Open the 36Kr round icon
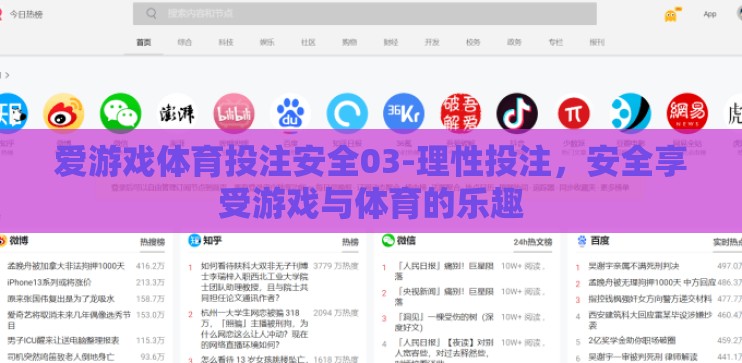Image resolution: width=742 pixels, height=363 pixels. (x=404, y=113)
